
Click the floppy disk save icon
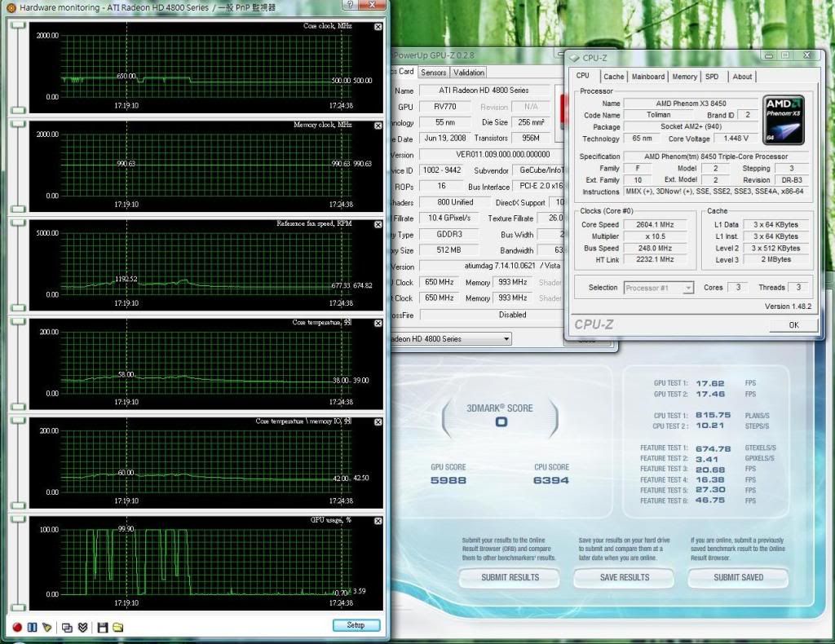[x=103, y=628]
